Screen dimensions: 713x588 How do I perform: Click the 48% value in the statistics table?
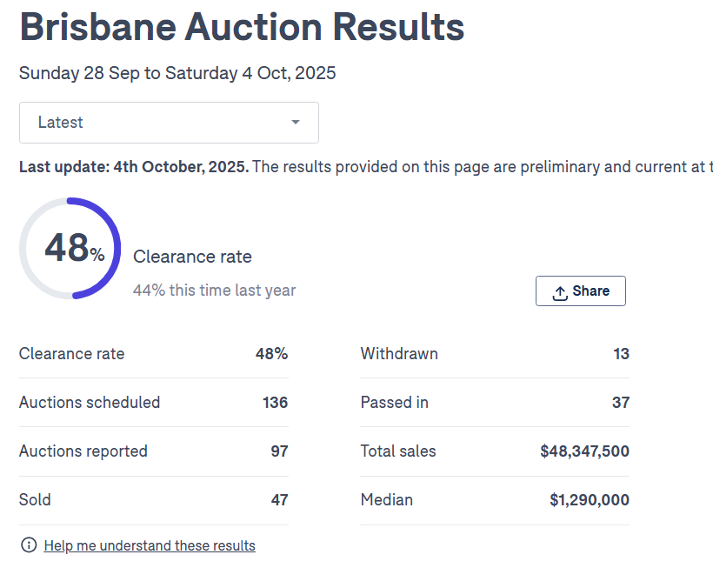[x=271, y=354]
